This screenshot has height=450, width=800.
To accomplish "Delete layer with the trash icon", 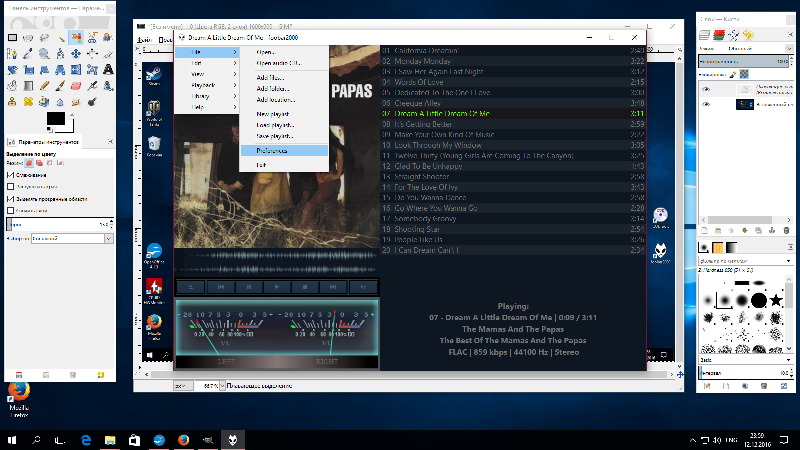I will coord(786,231).
